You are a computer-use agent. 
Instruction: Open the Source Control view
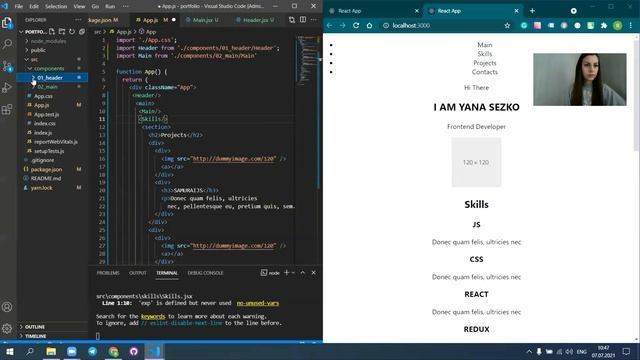7,66
